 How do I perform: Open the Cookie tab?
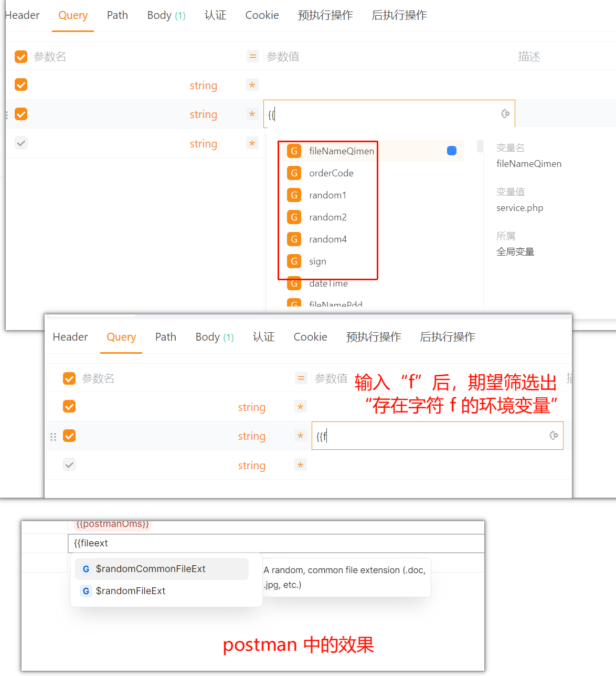click(x=262, y=15)
